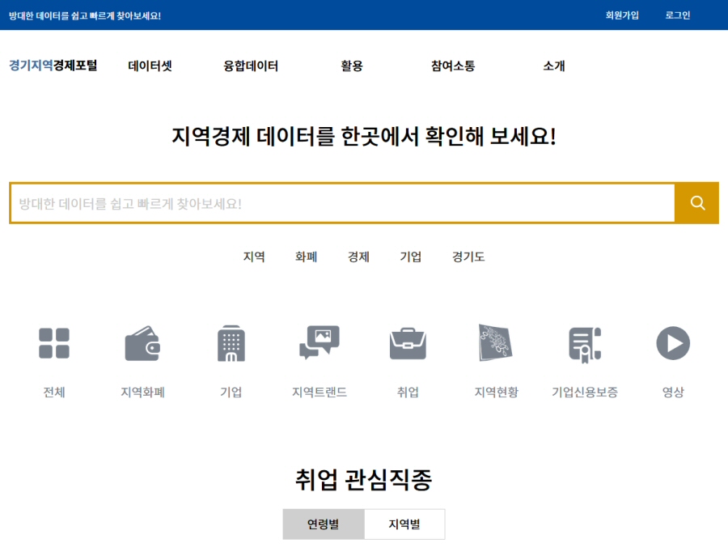Select the 지역화폐 wallet icon

click(x=142, y=343)
